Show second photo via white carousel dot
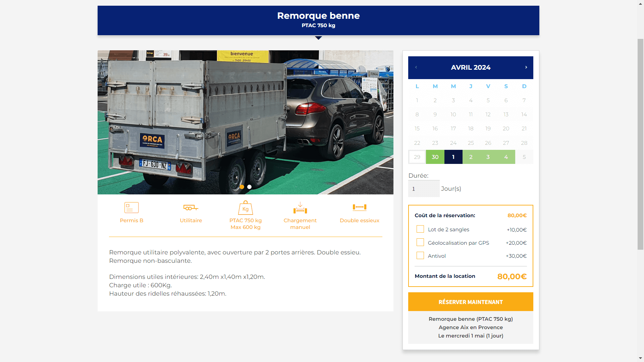Image resolution: width=644 pixels, height=362 pixels. tap(249, 187)
